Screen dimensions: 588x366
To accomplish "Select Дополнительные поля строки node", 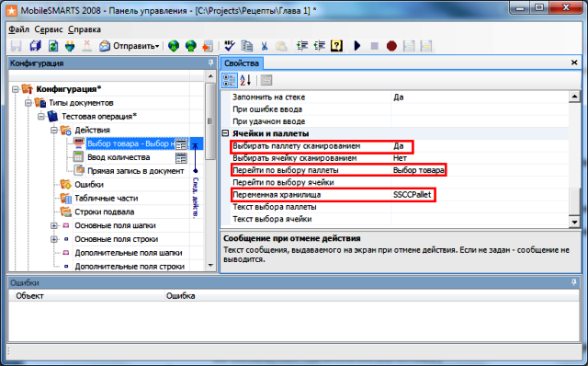I will 130,266.
